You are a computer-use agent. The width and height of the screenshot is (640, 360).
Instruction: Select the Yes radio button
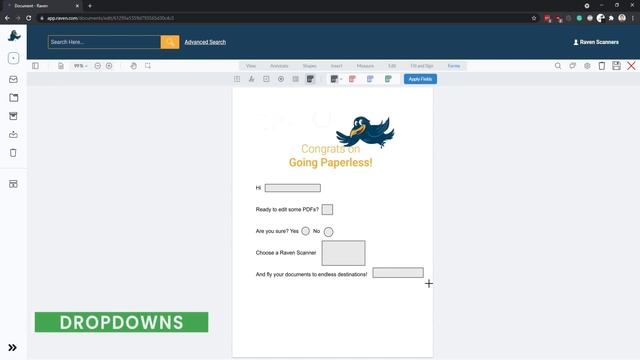305,231
